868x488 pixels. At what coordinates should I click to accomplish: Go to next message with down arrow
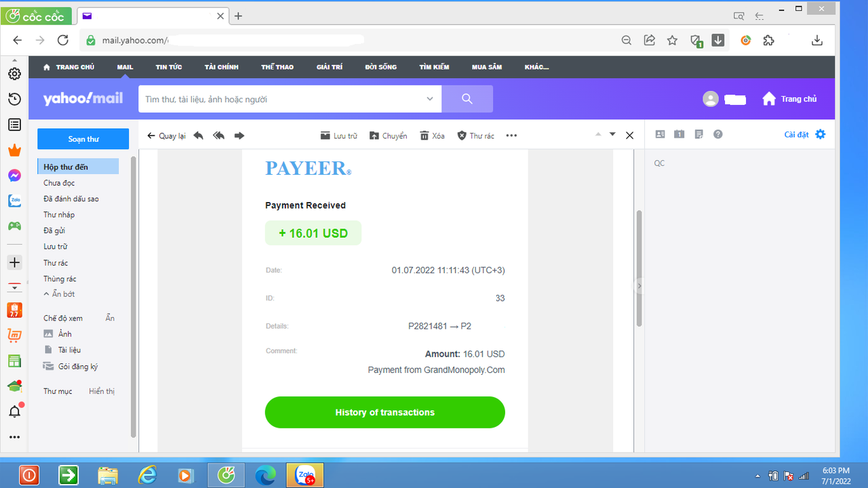612,134
